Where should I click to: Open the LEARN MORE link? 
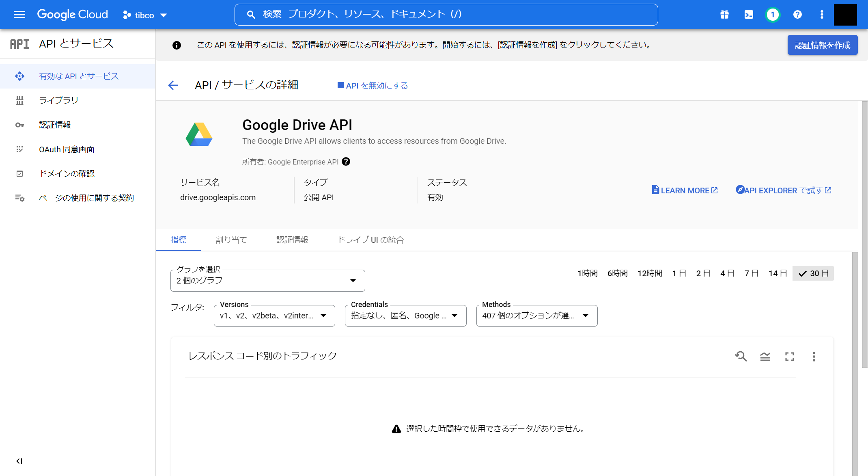point(685,190)
